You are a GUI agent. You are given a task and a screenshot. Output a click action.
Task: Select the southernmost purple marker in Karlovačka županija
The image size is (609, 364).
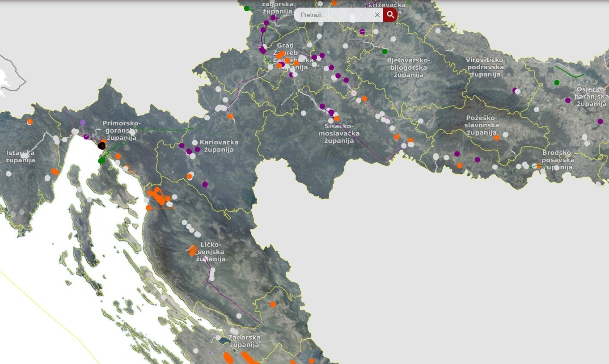click(205, 184)
